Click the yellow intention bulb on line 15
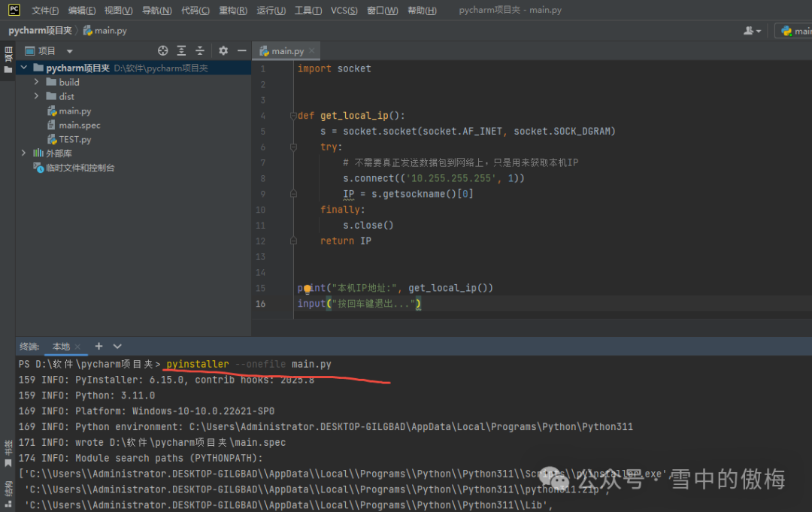Viewport: 812px width, 512px height. point(307,289)
